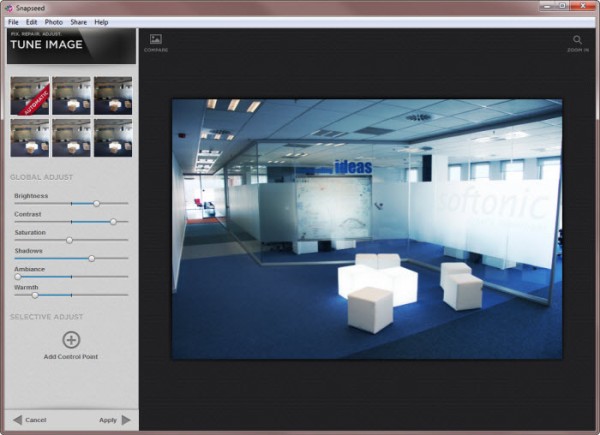Click the Compare icon above the photo
This screenshot has height=435, width=600.
pyautogui.click(x=155, y=40)
